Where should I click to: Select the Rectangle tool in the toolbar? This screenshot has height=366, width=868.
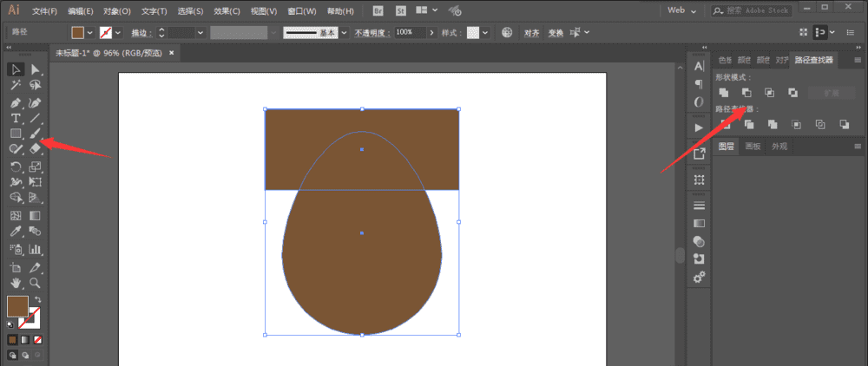16,134
